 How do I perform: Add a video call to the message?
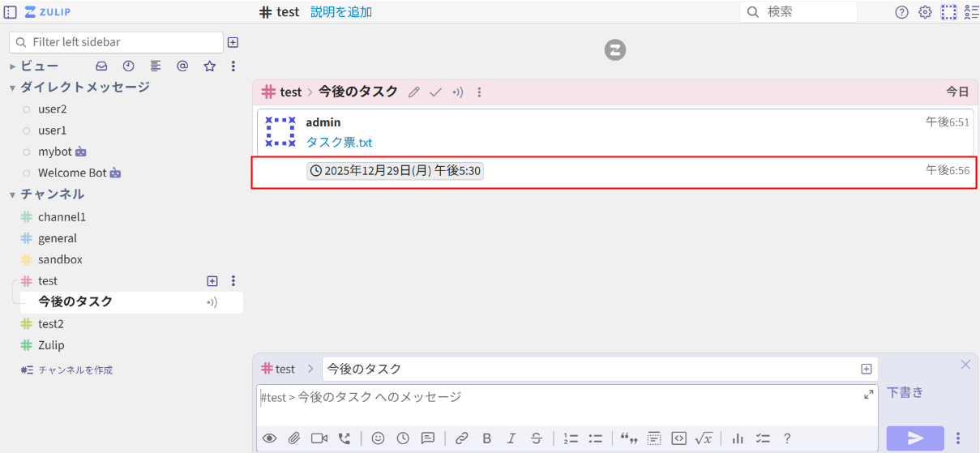[x=319, y=438]
